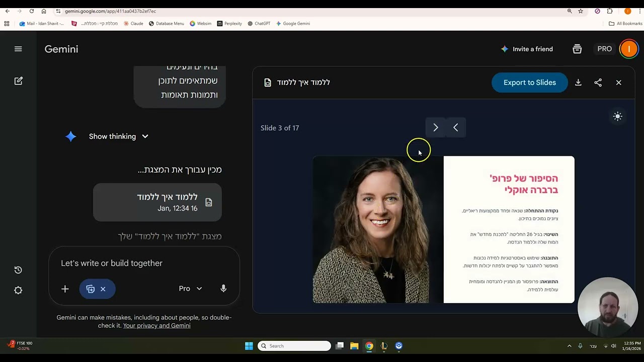
Task: Show hidden system tray icons
Action: 569,346
